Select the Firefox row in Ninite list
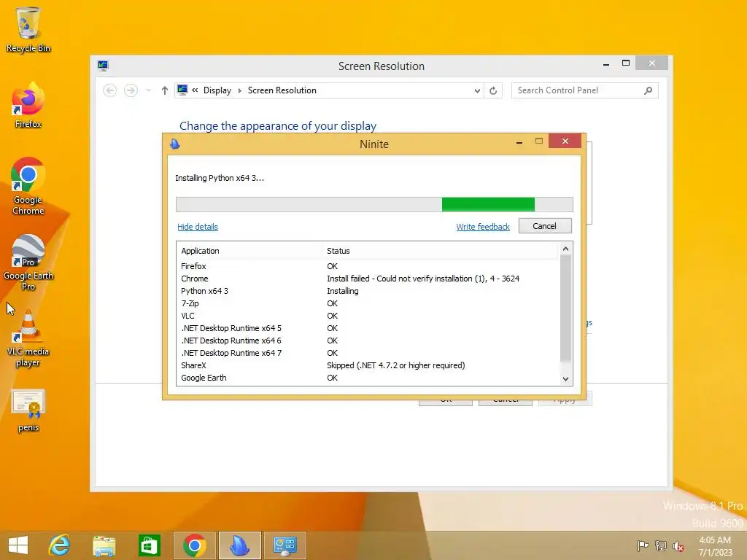The image size is (747, 560). (368, 266)
